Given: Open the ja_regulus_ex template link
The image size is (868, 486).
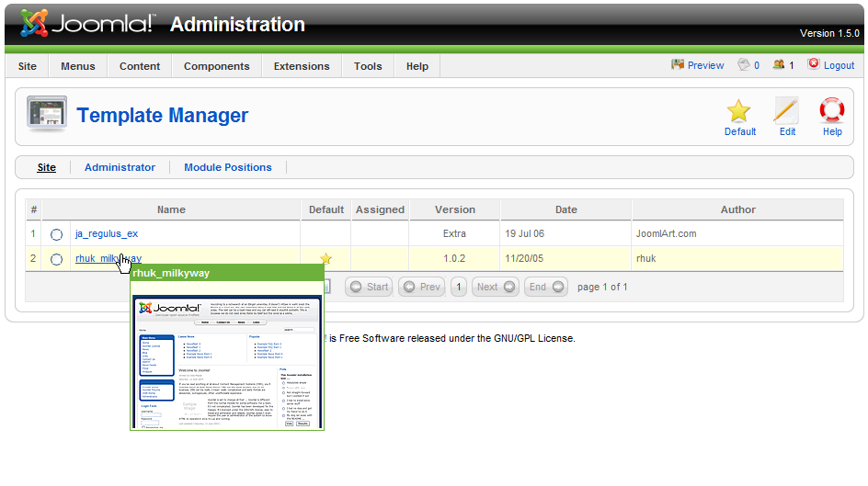Looking at the screenshot, I should pyautogui.click(x=107, y=233).
